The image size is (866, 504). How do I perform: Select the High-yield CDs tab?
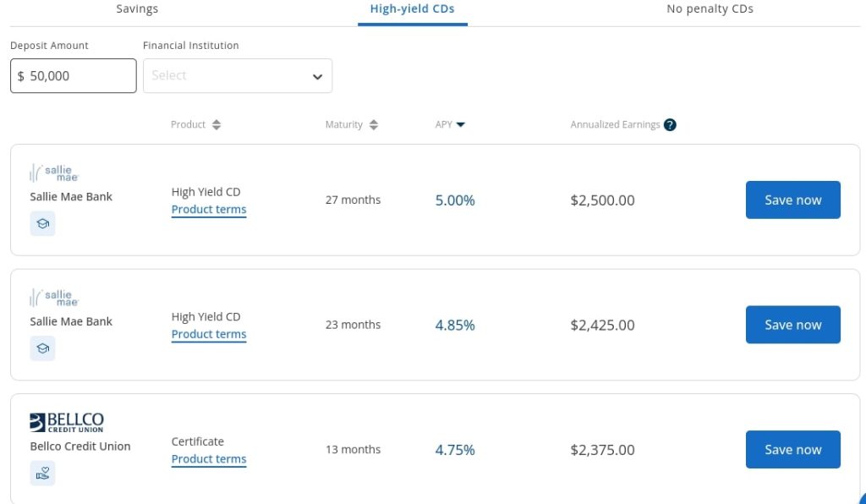[412, 9]
